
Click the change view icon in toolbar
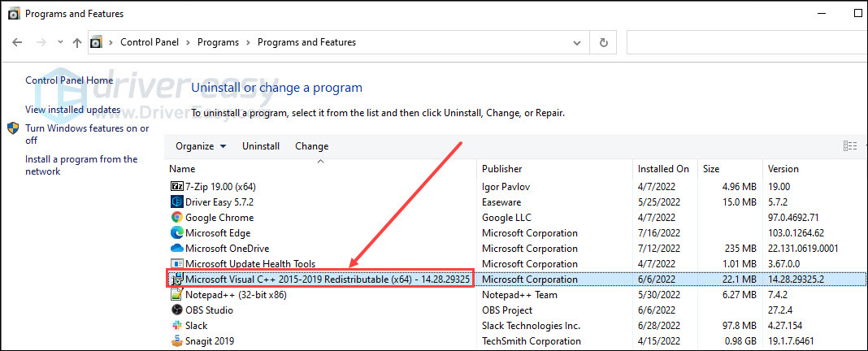tap(850, 146)
